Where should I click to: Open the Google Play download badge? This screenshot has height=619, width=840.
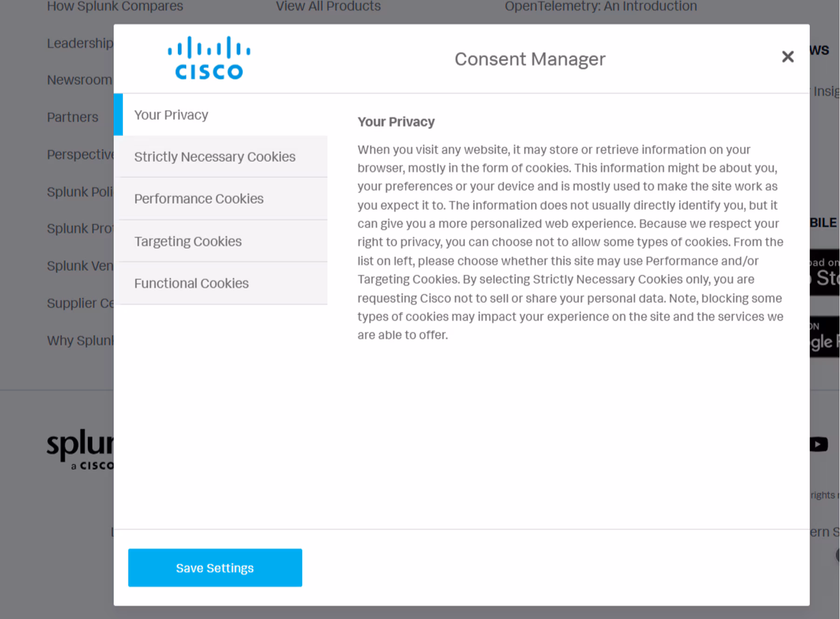click(x=825, y=337)
